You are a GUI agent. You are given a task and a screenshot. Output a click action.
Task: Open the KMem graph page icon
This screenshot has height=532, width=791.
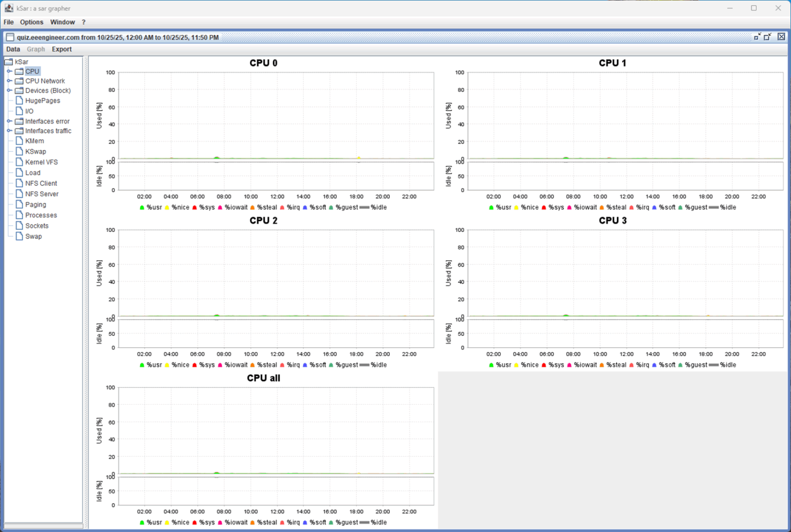click(x=20, y=141)
